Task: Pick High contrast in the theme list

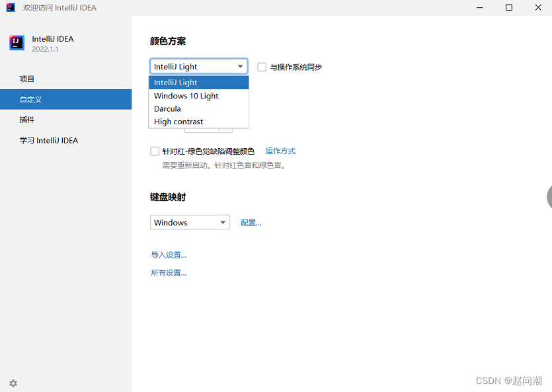Action: pos(178,122)
